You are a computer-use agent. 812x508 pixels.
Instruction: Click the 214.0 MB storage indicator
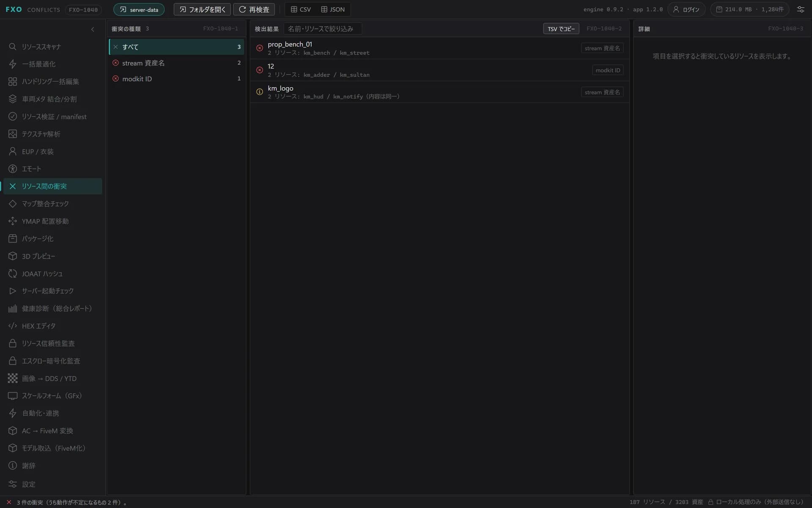click(749, 9)
